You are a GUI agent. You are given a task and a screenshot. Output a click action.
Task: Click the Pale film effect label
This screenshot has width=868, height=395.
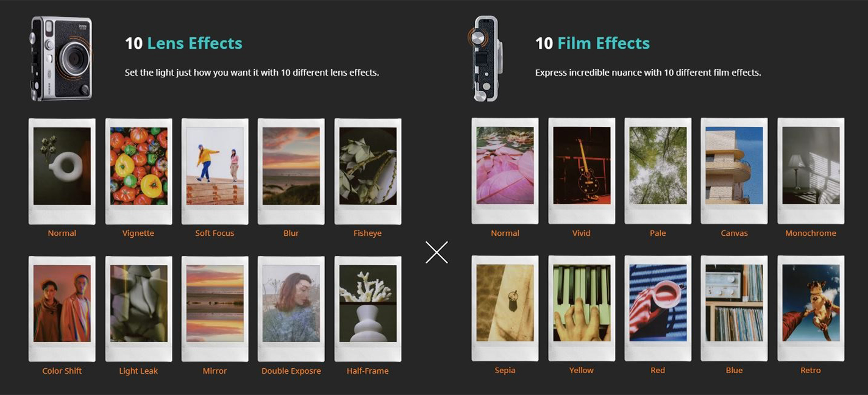pyautogui.click(x=658, y=233)
